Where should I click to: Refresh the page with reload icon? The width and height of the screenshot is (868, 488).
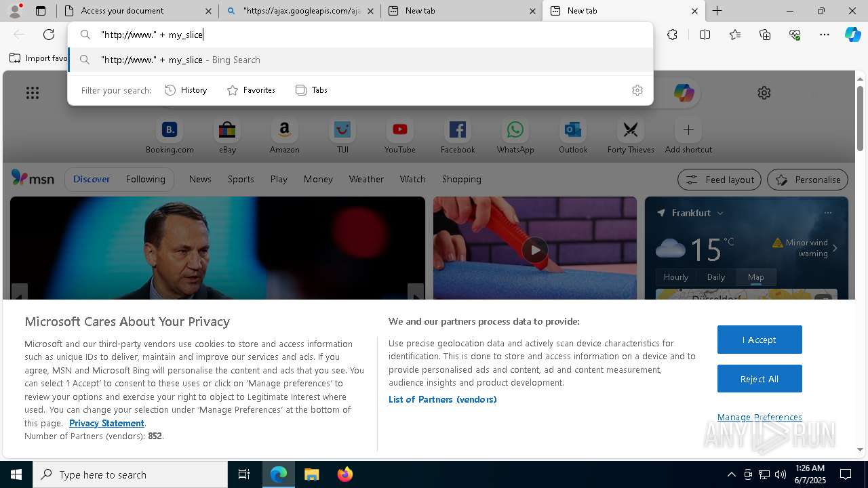[49, 35]
